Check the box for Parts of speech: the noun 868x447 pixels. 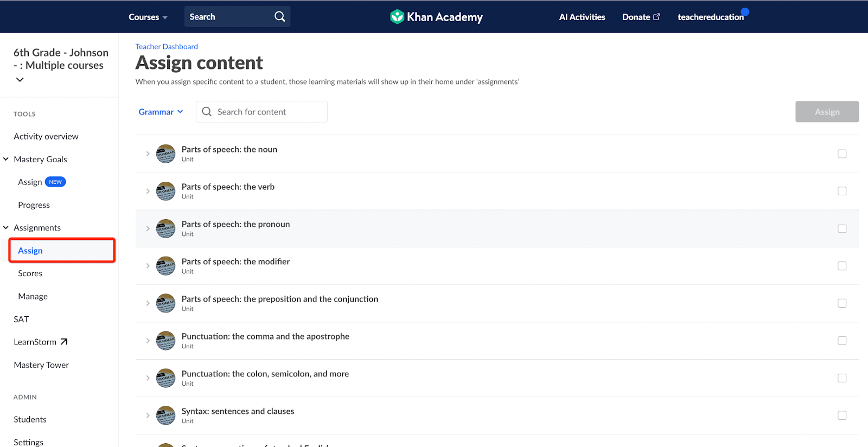click(842, 154)
